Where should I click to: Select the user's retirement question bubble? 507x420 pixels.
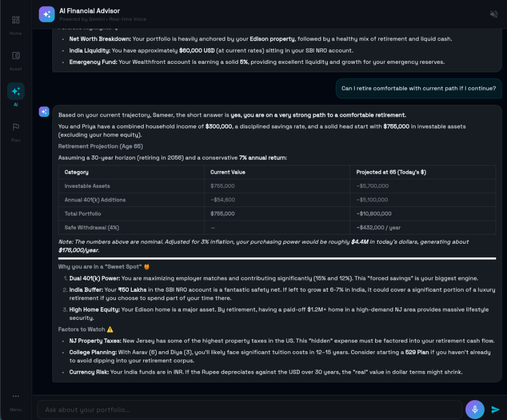[418, 88]
